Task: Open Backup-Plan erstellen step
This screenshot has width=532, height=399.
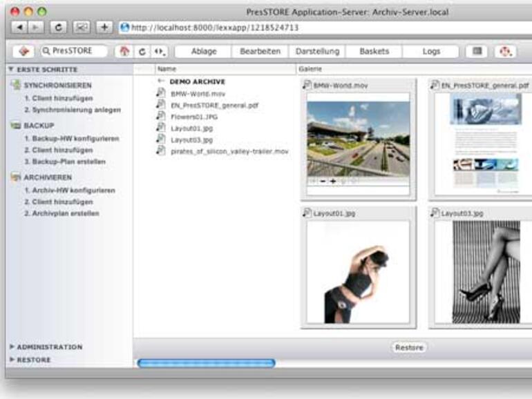Action: [x=65, y=162]
